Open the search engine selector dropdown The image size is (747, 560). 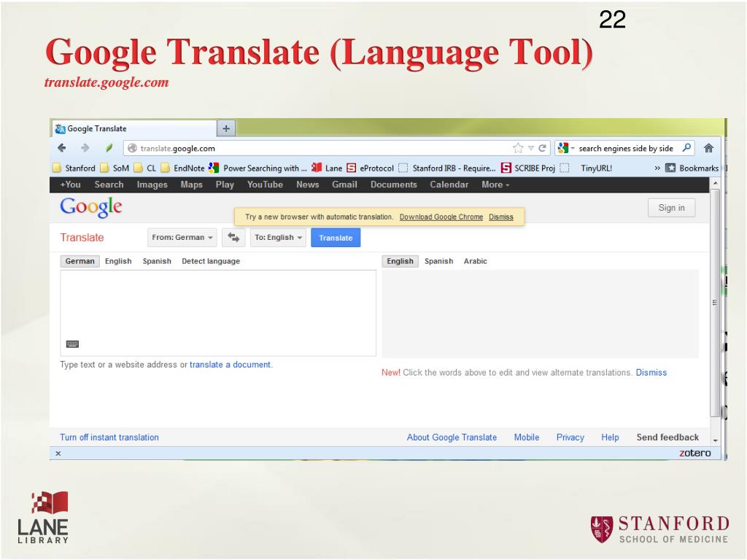pos(565,148)
